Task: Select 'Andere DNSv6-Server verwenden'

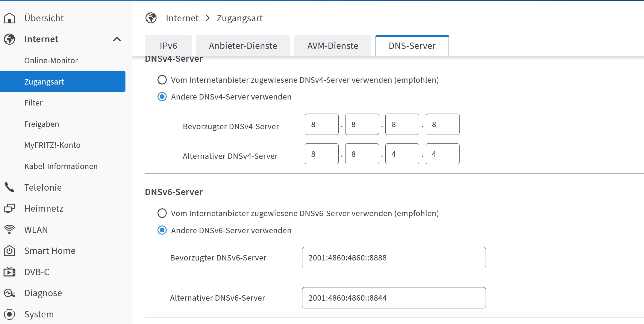Action: coord(162,230)
